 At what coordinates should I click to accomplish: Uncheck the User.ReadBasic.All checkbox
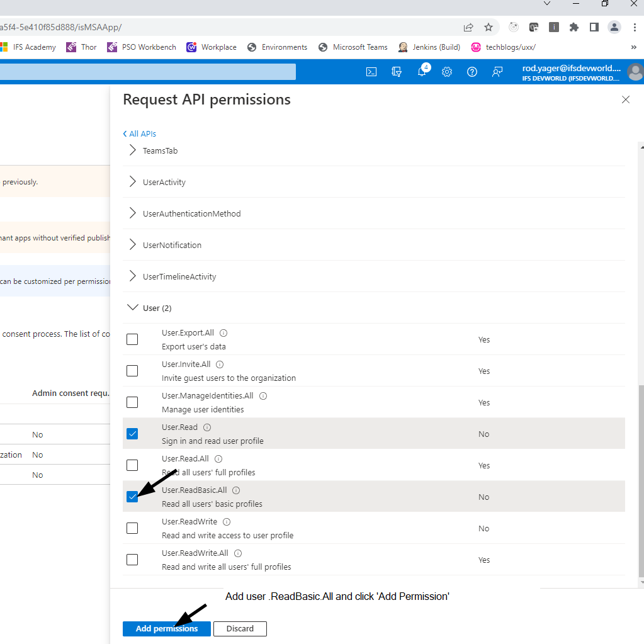pyautogui.click(x=132, y=497)
